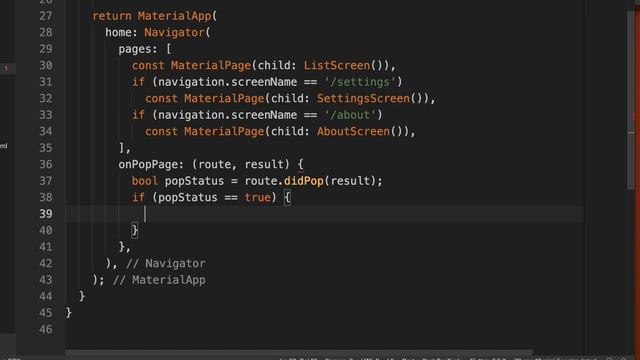Viewport: 640px width, 360px height.
Task: Click the 'bool' keyword on line 37
Action: click(144, 180)
